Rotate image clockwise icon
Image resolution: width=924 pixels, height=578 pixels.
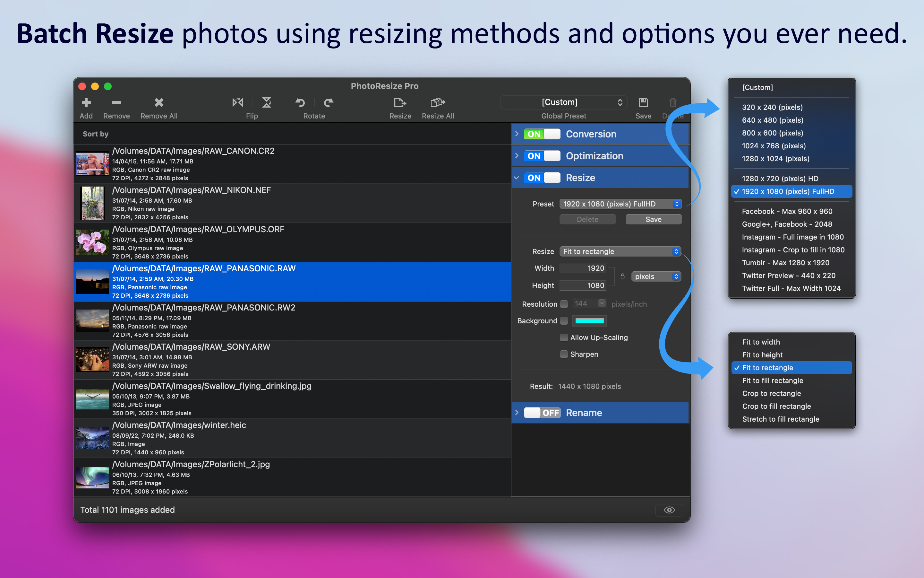328,102
